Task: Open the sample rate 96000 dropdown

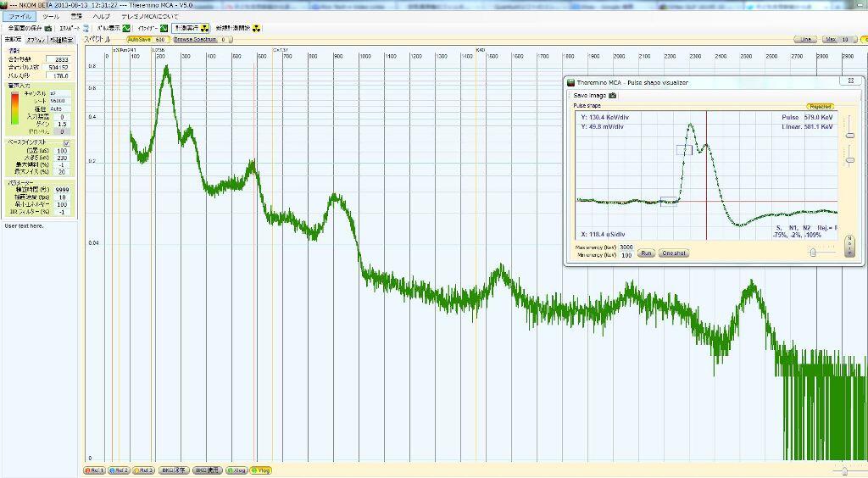Action: (x=60, y=101)
